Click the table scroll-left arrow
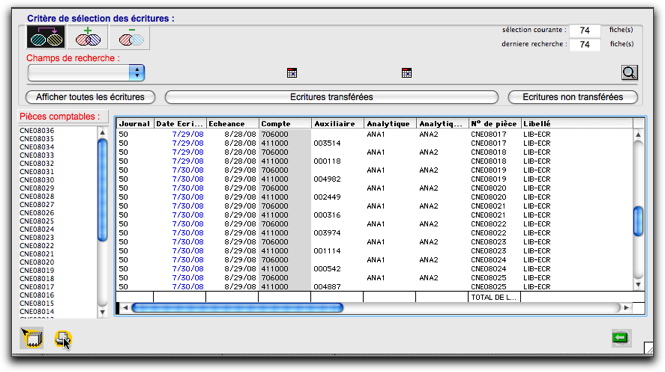Image resolution: width=665 pixels, height=372 pixels. pyautogui.click(x=125, y=308)
